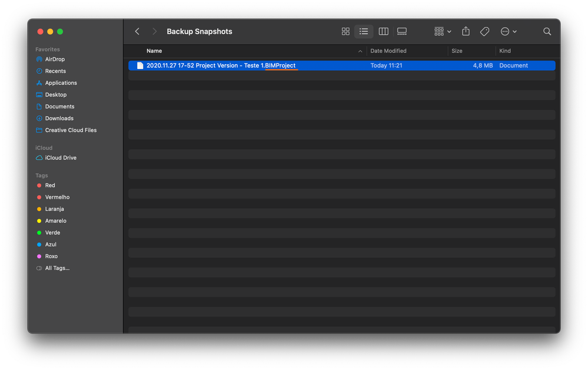
Task: Minimize the window with yellow button
Action: coord(50,32)
